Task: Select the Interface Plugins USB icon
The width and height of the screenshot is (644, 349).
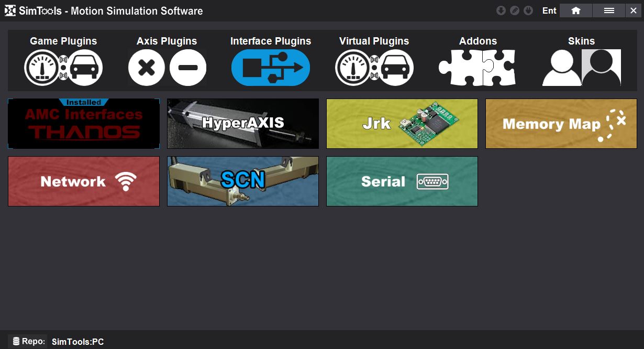Action: point(271,68)
